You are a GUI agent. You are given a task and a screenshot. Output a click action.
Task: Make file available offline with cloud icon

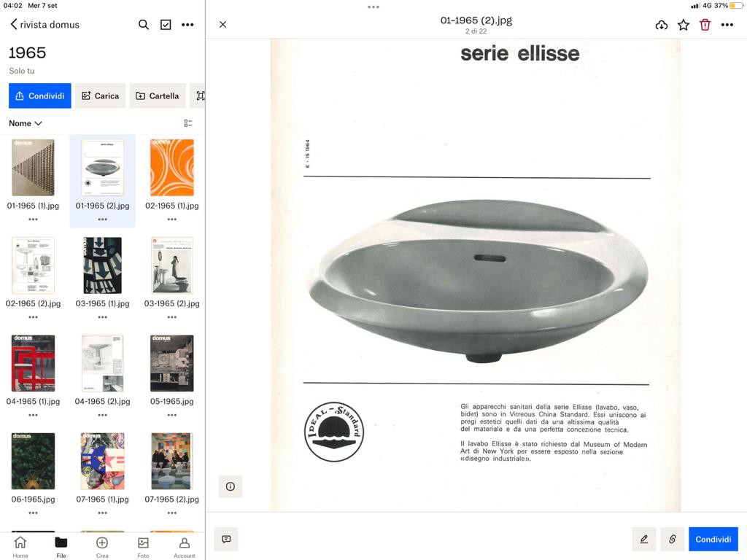click(x=661, y=25)
